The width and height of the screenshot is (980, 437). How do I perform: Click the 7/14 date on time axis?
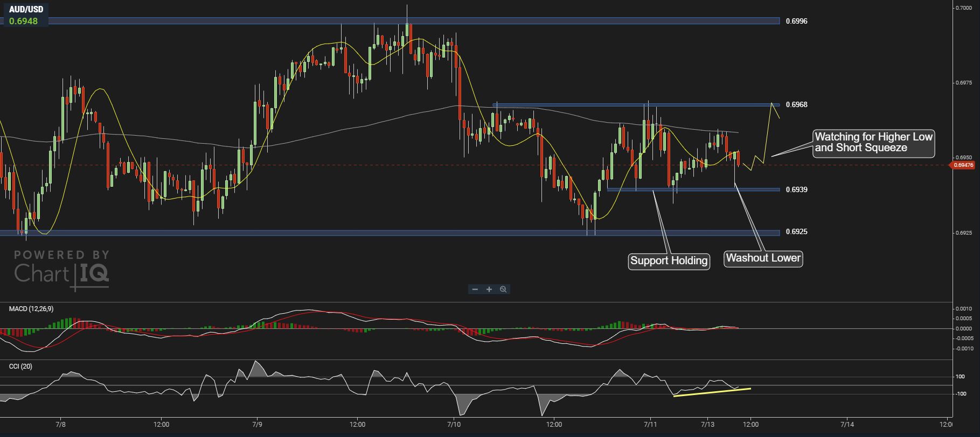tap(847, 424)
